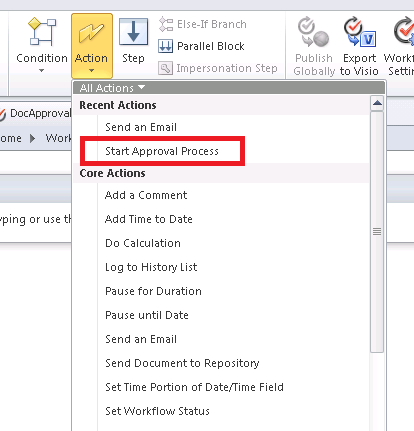414x431 pixels.
Task: Click the breadcrumb arrow after Home
Action: click(32, 138)
